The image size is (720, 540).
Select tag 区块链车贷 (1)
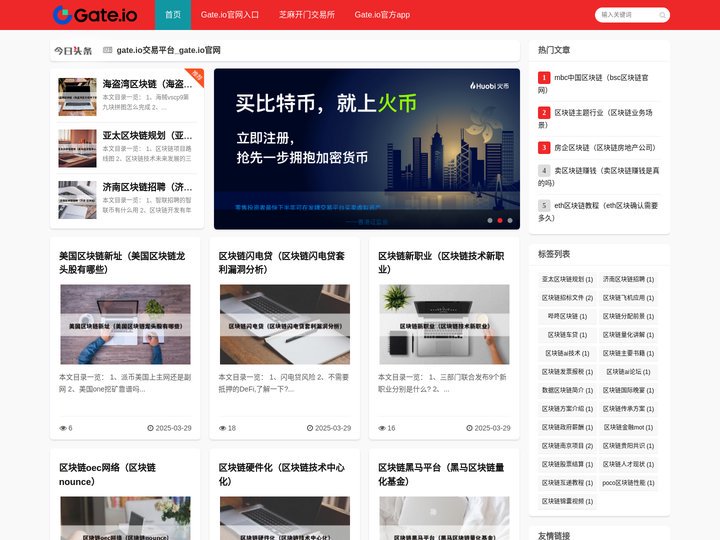click(x=567, y=335)
